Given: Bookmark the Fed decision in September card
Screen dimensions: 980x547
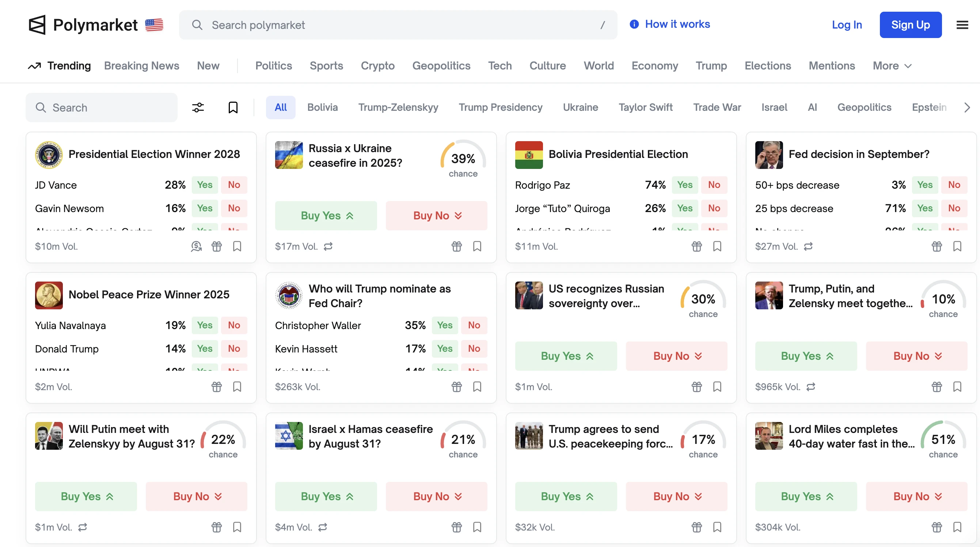Looking at the screenshot, I should coord(957,246).
